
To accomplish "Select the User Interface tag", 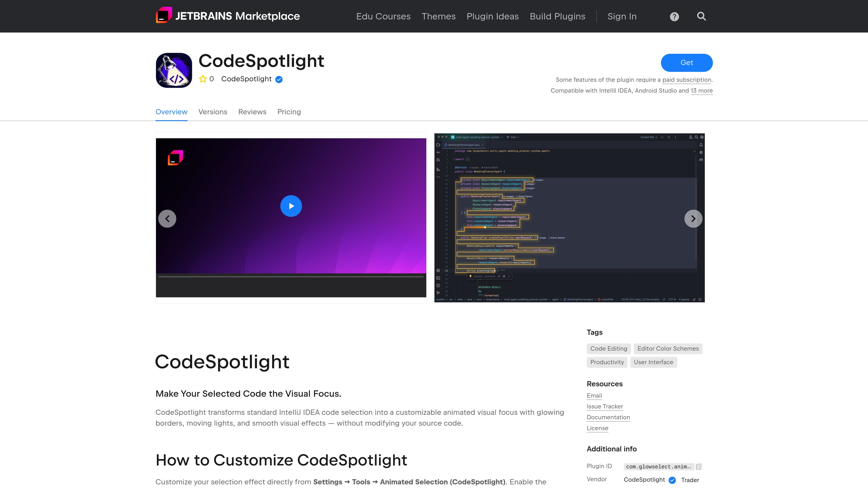I will 653,362.
